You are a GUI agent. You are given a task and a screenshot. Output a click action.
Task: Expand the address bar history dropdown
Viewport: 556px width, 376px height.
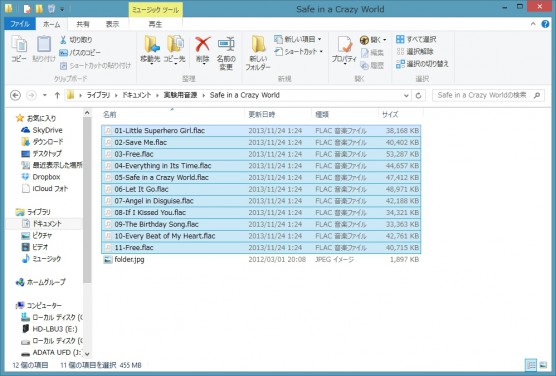click(406, 95)
